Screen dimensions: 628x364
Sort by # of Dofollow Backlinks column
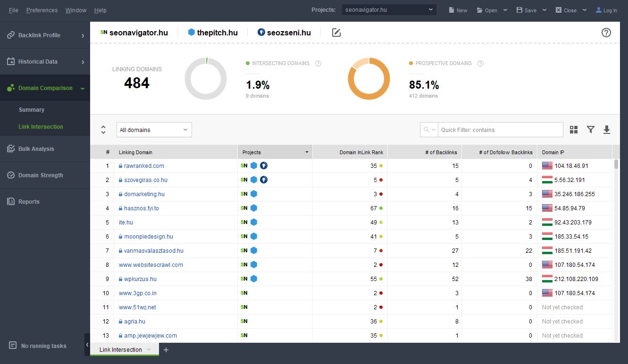(500, 152)
